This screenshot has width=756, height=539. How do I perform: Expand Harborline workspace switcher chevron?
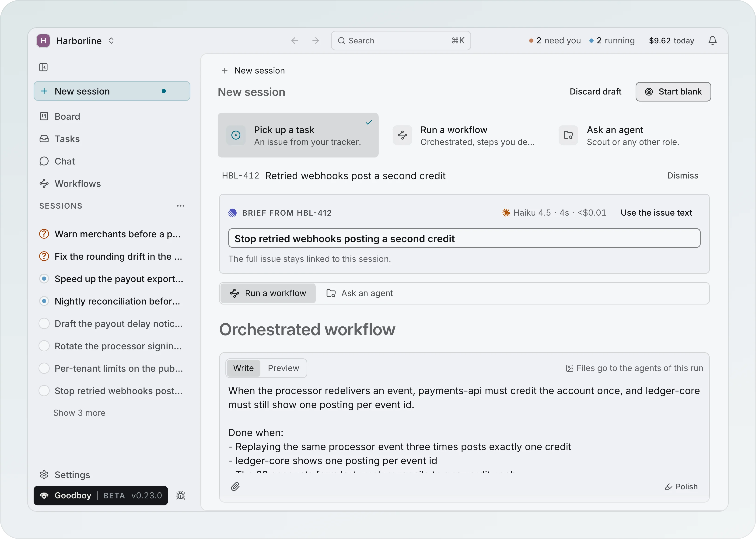pos(111,41)
